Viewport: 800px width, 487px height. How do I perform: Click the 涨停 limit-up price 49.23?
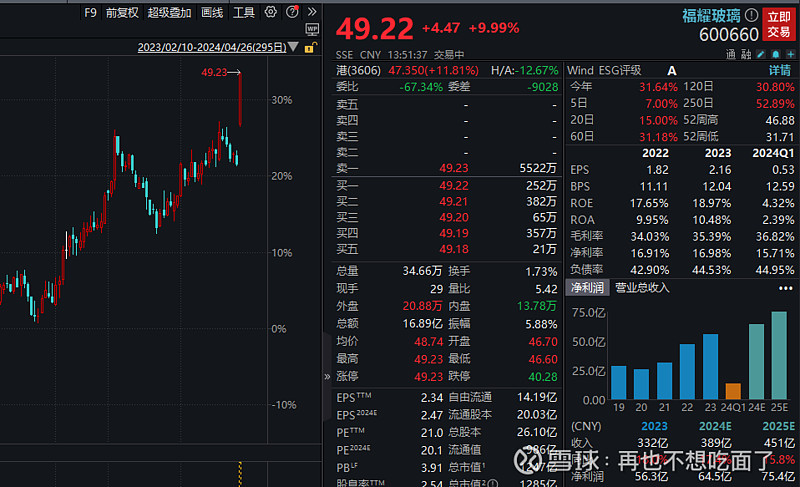429,376
